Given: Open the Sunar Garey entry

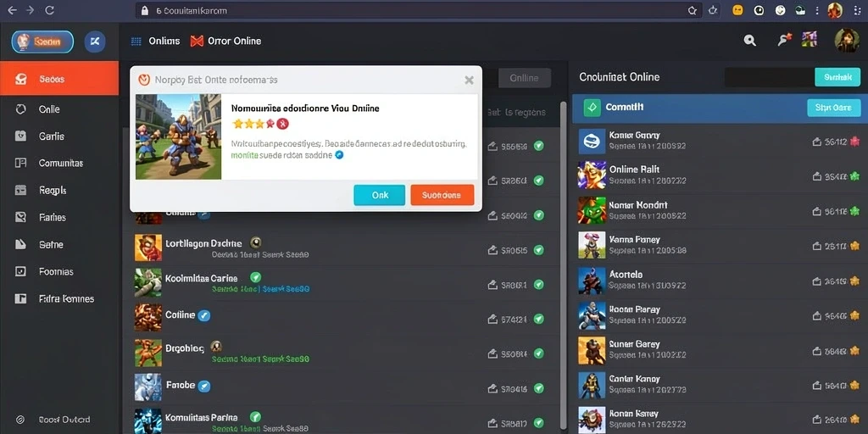Looking at the screenshot, I should [x=720, y=350].
